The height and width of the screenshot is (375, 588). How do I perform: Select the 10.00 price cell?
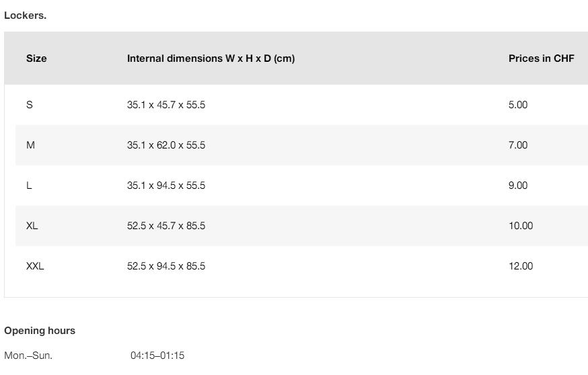click(521, 226)
